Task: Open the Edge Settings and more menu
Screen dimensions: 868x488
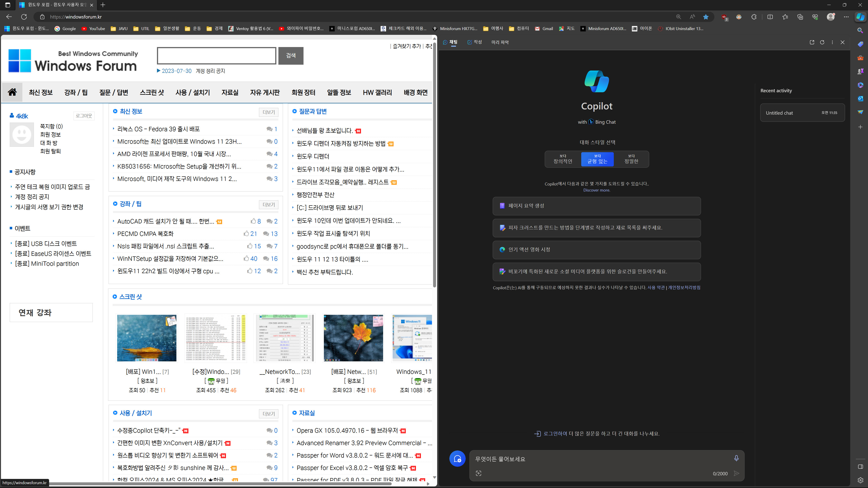Action: point(846,17)
